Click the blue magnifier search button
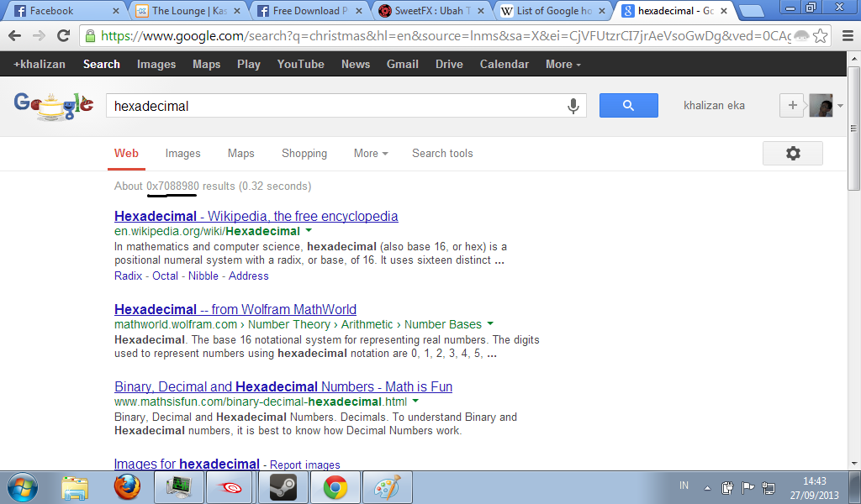Screen dimensions: 861x504 tap(629, 105)
